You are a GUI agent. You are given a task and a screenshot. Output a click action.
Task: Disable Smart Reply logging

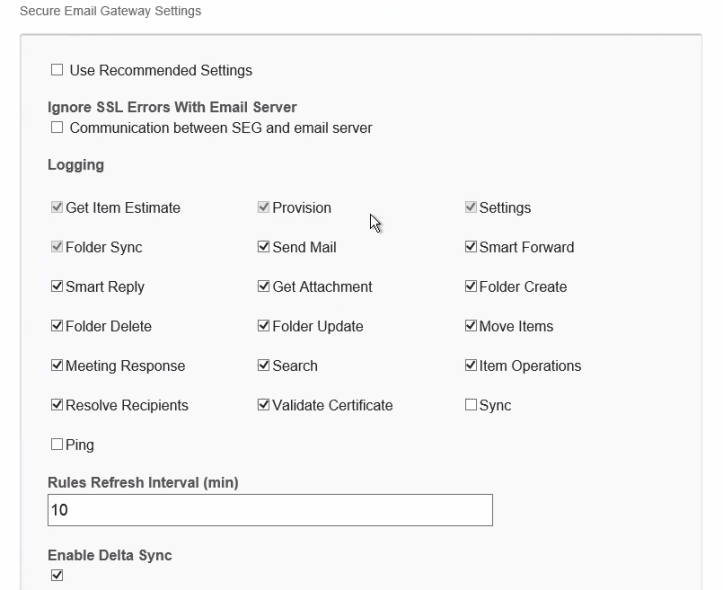56,287
